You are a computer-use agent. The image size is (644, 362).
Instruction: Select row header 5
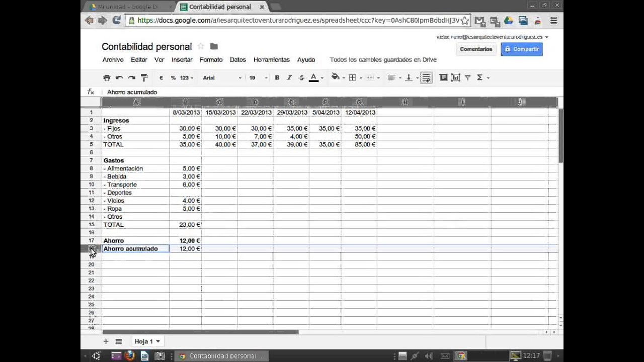tap(92, 144)
